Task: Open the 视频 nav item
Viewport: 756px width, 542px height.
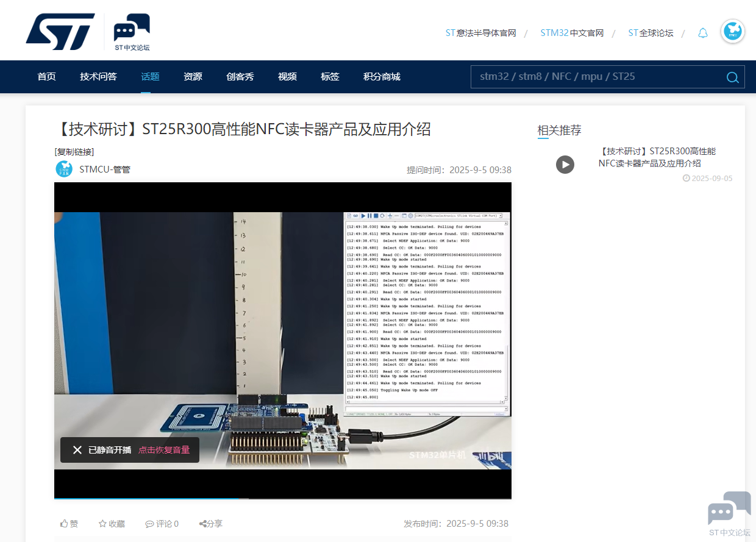Action: (287, 77)
